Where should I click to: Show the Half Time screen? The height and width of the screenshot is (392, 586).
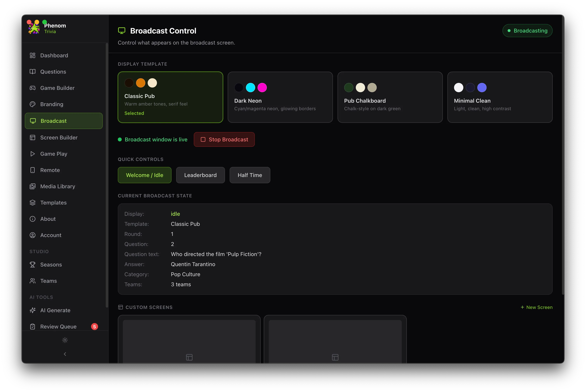coord(250,175)
